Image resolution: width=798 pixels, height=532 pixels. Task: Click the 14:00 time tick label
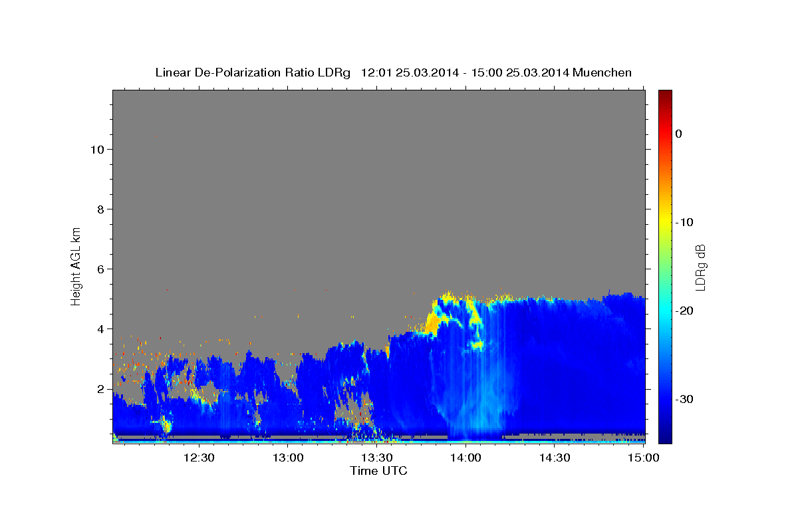[x=465, y=458]
